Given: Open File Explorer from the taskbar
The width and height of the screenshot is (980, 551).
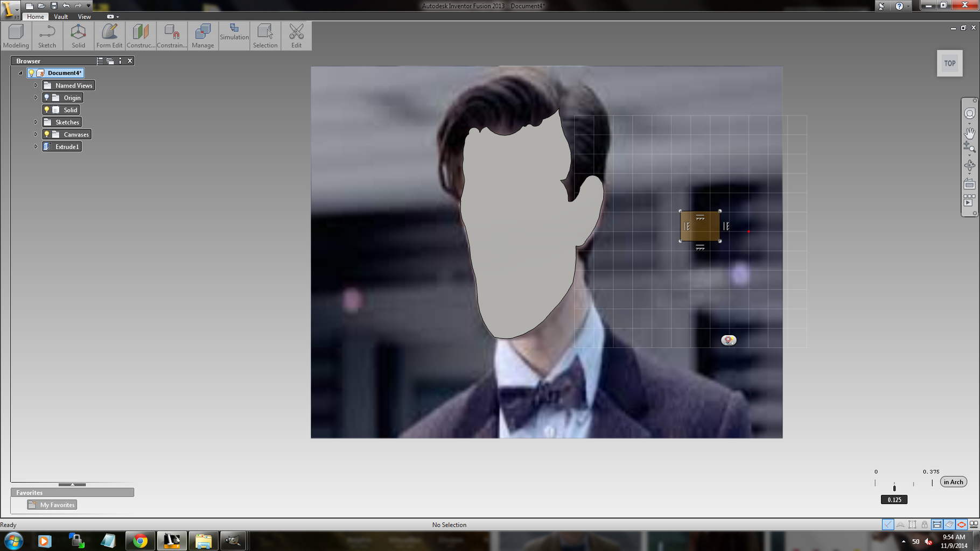Looking at the screenshot, I should pos(203,541).
